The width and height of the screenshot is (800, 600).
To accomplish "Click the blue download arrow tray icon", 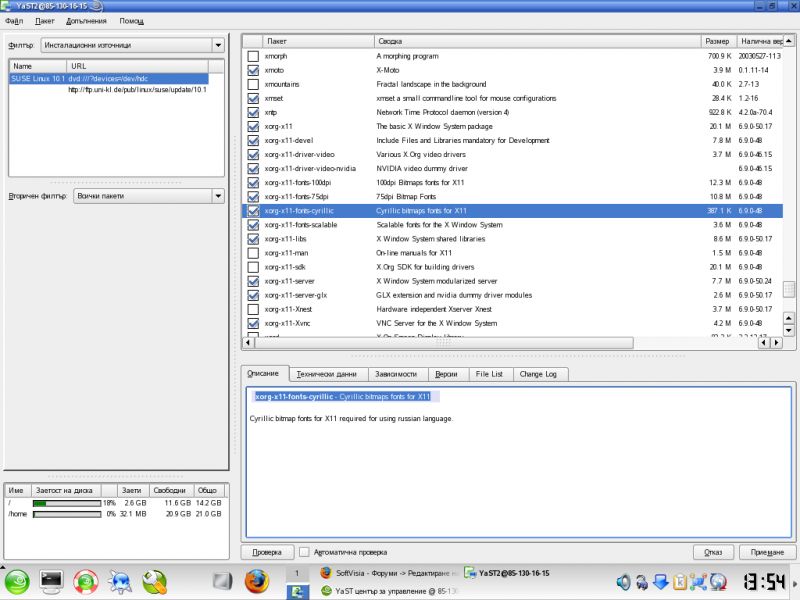I will [661, 582].
